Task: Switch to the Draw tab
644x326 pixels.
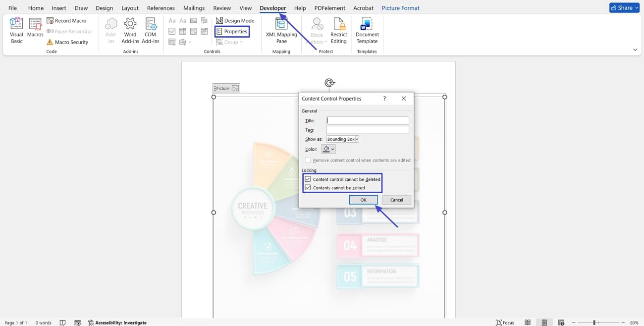Action: [81, 8]
